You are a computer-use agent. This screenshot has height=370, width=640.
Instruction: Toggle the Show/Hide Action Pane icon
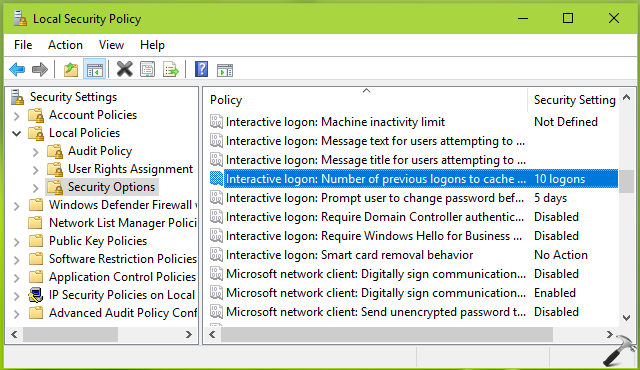pos(225,71)
